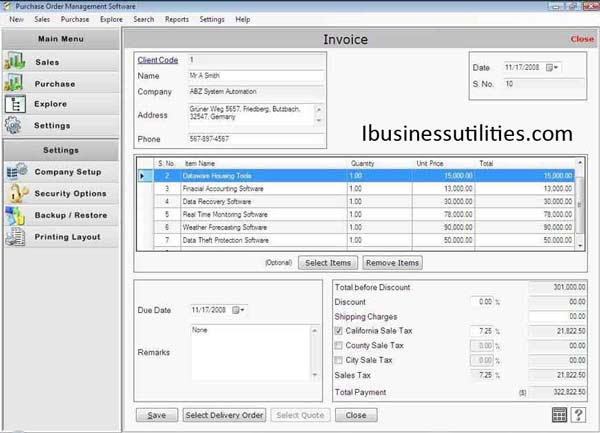Click the bottom Close button

[x=356, y=415]
